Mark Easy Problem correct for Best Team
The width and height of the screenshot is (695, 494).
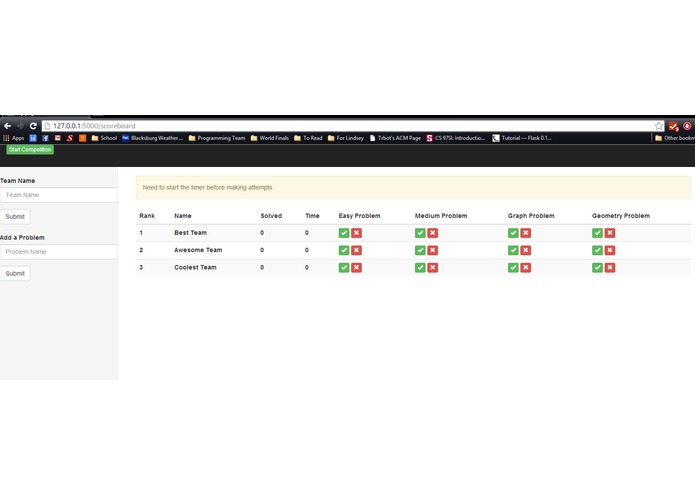click(x=344, y=233)
